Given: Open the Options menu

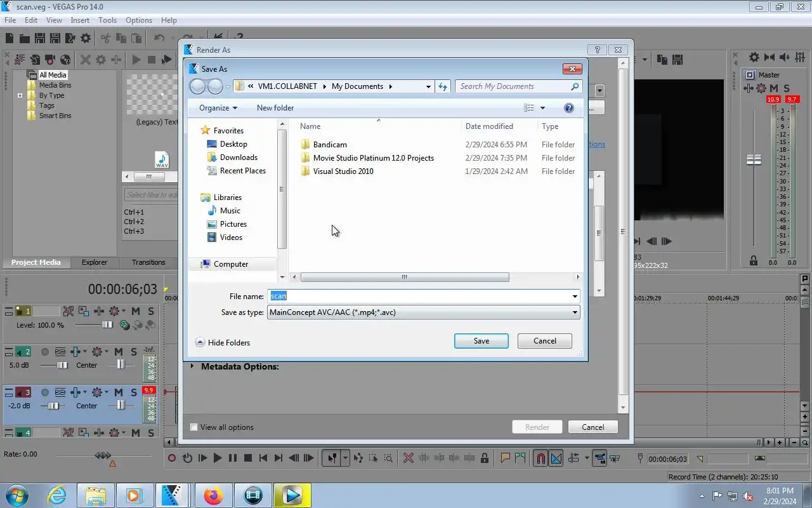Looking at the screenshot, I should tap(138, 20).
